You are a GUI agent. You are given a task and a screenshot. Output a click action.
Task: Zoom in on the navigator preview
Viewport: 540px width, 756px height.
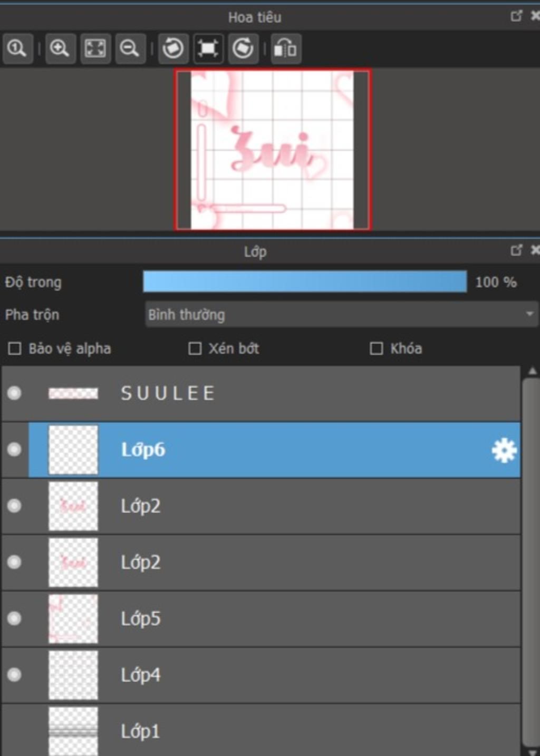[60, 49]
